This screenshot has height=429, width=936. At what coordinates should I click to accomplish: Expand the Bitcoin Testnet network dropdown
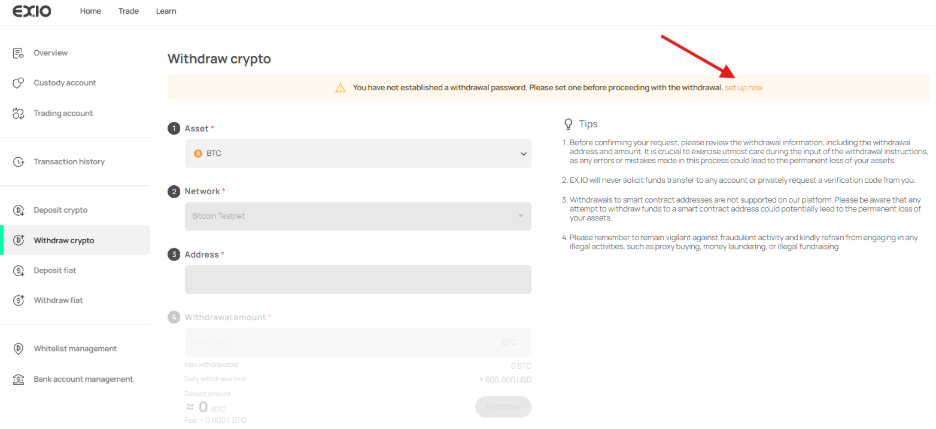coord(357,216)
